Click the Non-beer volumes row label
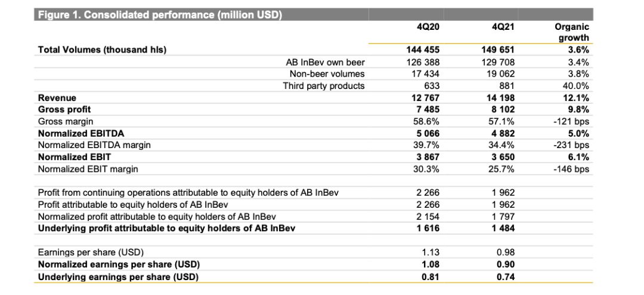 tap(327, 74)
